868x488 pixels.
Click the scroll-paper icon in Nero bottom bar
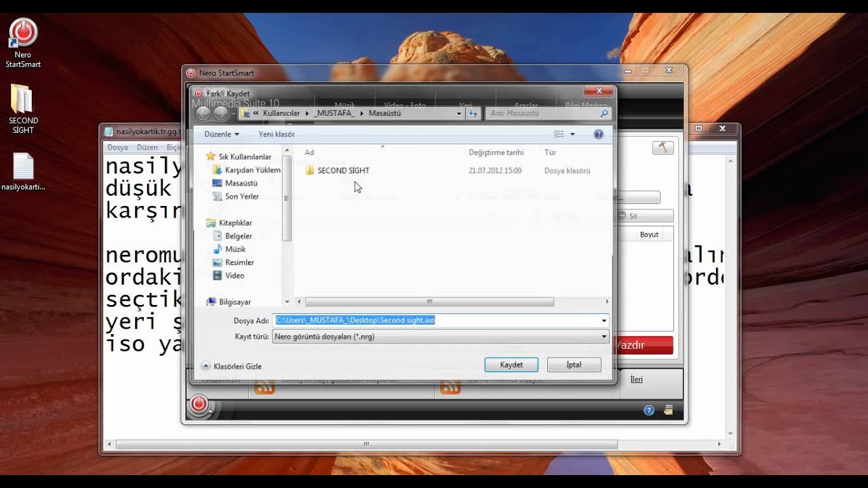click(x=669, y=410)
